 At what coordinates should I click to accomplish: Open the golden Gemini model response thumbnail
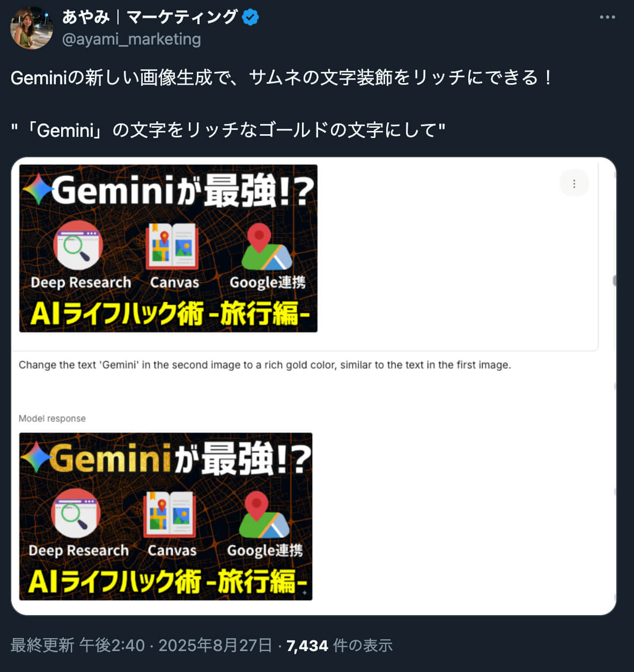click(166, 516)
